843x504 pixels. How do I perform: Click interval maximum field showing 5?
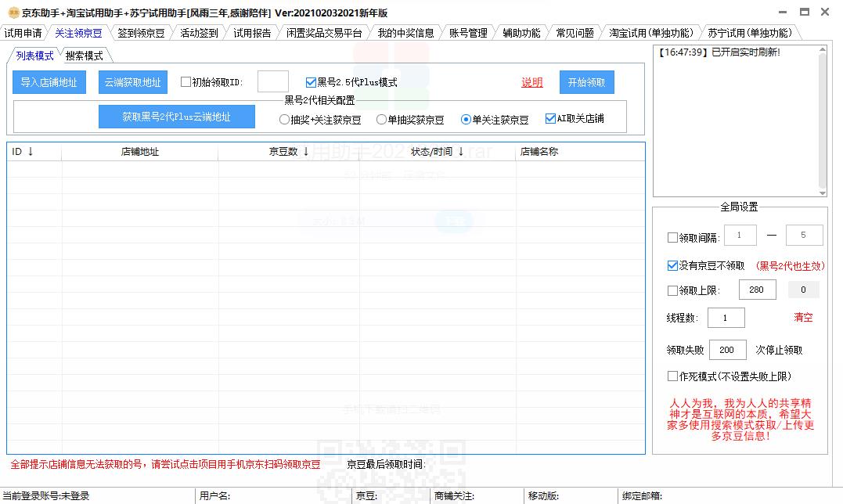coord(805,235)
